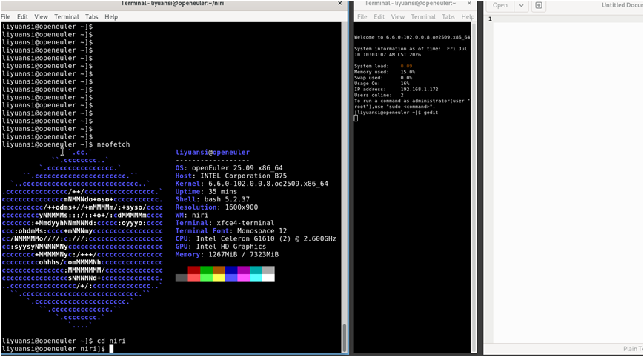Click gedit Open button
The width and height of the screenshot is (644, 357).
coord(499,5)
